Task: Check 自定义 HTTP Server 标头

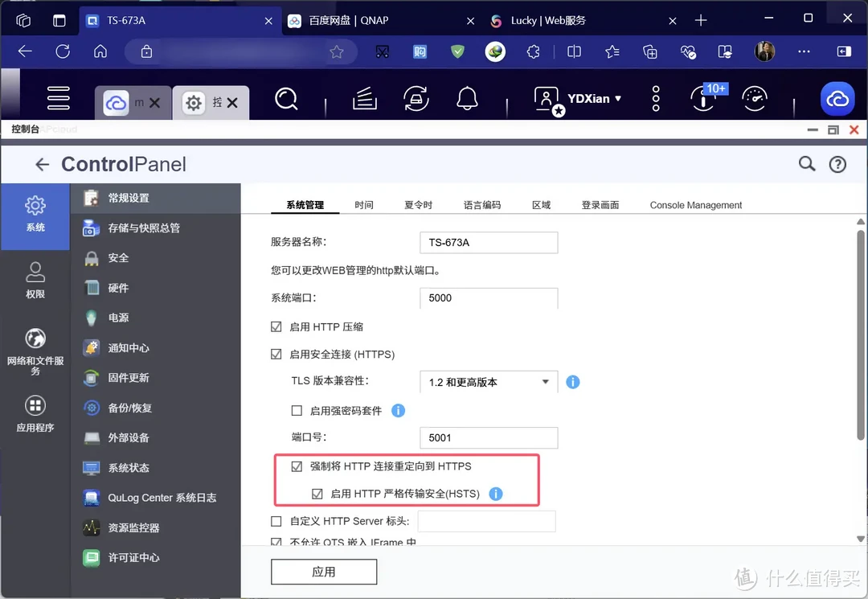Action: pyautogui.click(x=275, y=520)
